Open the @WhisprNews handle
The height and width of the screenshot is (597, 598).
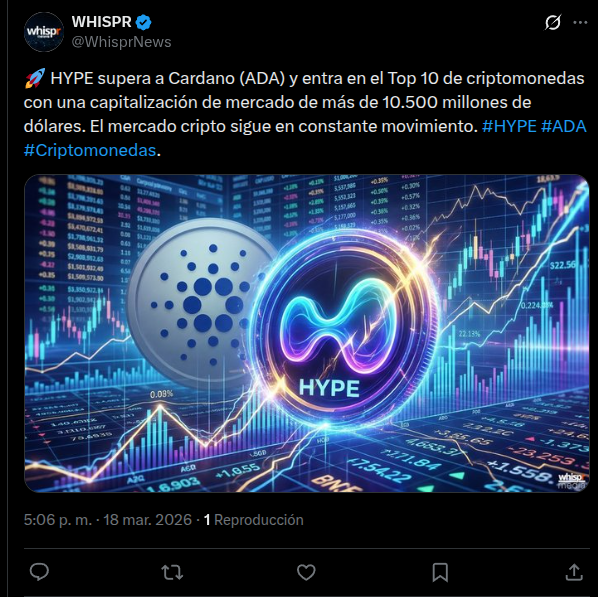coord(121,42)
